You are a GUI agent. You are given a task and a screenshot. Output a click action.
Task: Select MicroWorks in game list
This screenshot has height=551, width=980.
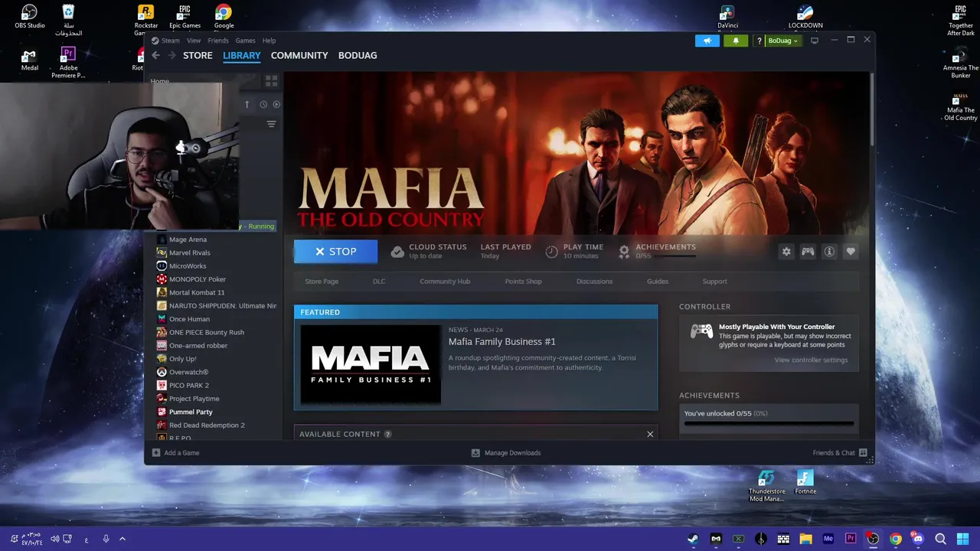pyautogui.click(x=188, y=266)
